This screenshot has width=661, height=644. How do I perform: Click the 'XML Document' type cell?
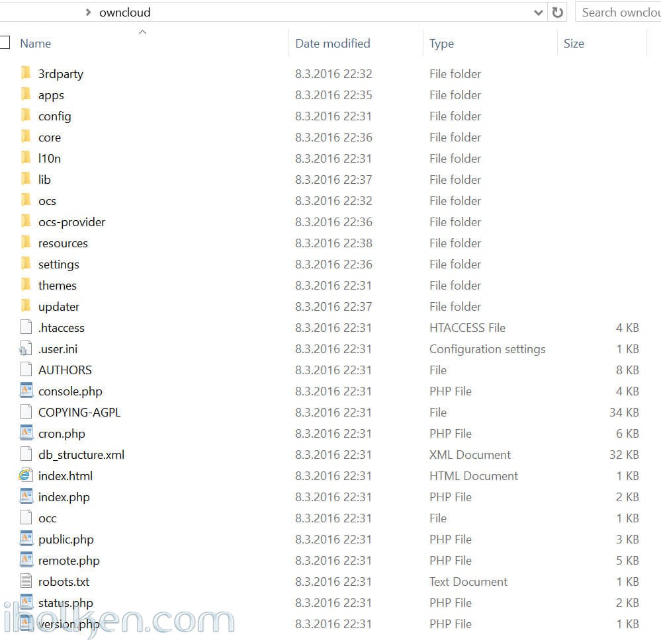click(470, 454)
